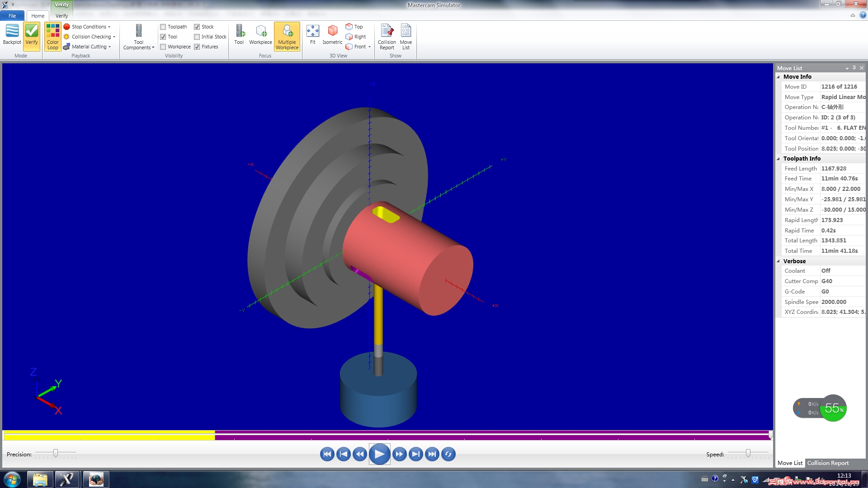Set the 3D view to Right

(355, 37)
